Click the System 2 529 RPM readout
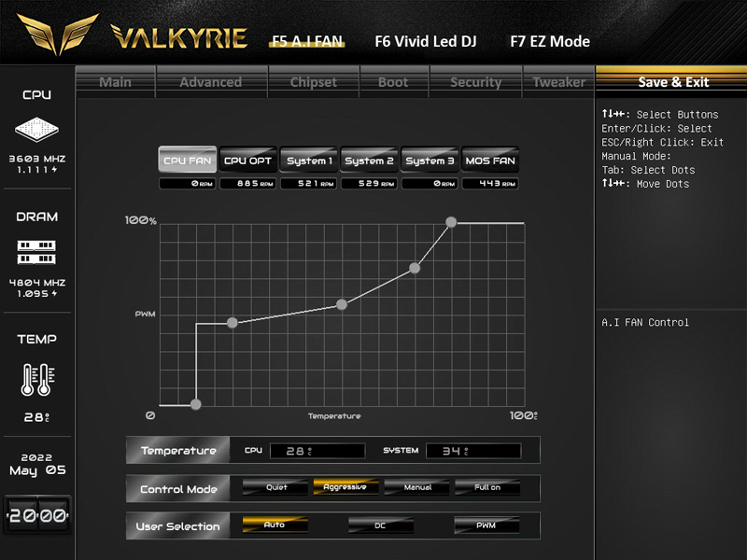The width and height of the screenshot is (747, 560). coord(369,183)
